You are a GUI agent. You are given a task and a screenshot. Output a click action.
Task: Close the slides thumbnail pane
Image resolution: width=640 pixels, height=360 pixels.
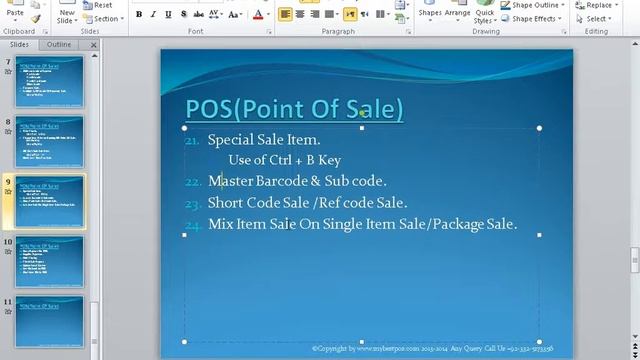click(x=93, y=45)
